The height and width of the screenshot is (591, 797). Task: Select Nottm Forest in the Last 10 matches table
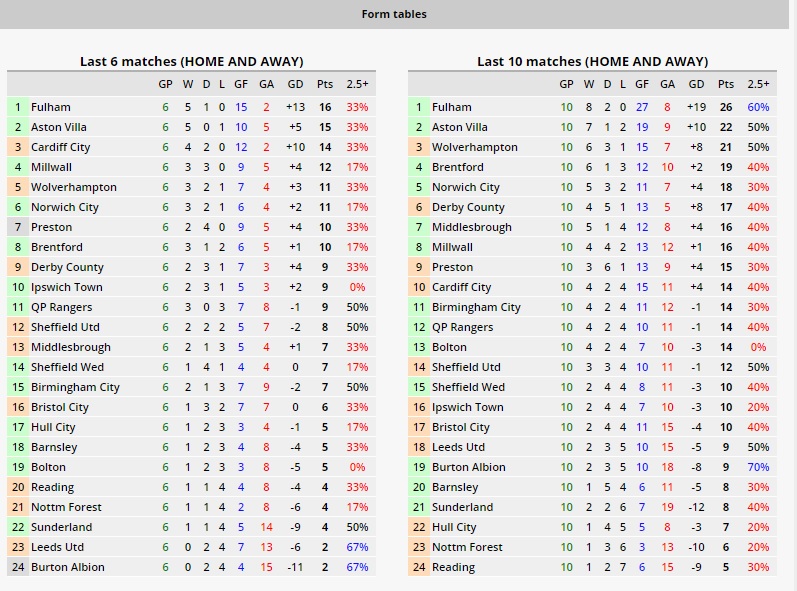[x=468, y=547]
